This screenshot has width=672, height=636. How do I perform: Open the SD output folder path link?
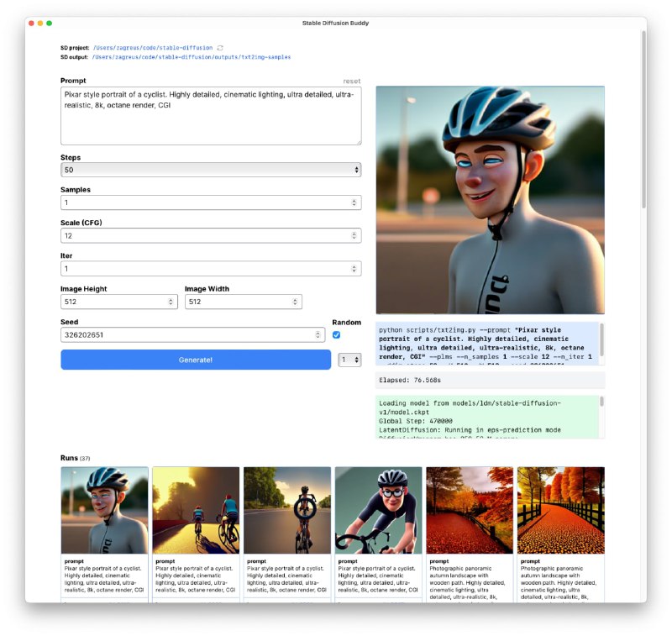(192, 57)
